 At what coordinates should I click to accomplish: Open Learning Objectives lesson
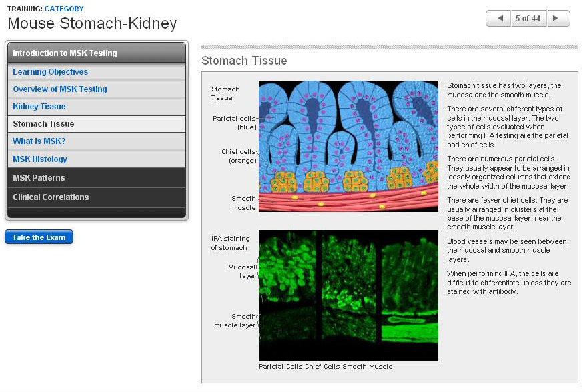tap(51, 72)
